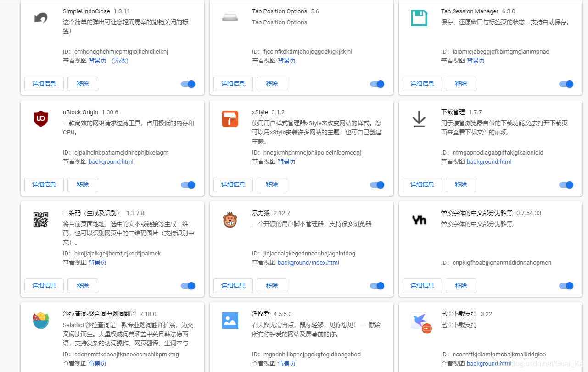Click the 迅雷下载支持 bird icon

tap(421, 322)
